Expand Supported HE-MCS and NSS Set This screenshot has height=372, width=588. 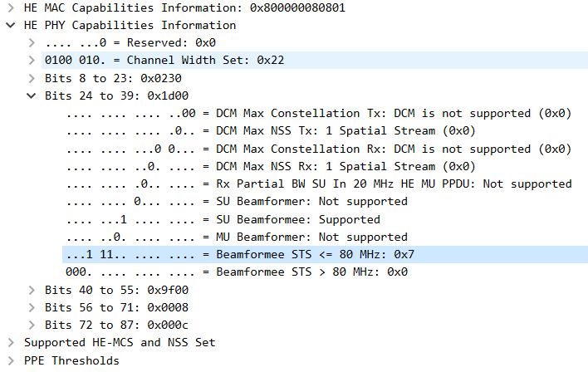pos(11,342)
